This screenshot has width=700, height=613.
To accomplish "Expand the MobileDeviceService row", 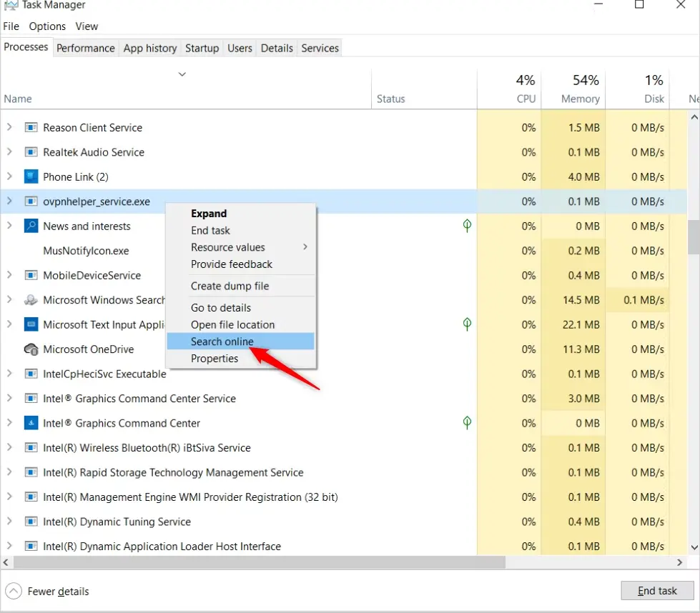I will click(x=9, y=275).
